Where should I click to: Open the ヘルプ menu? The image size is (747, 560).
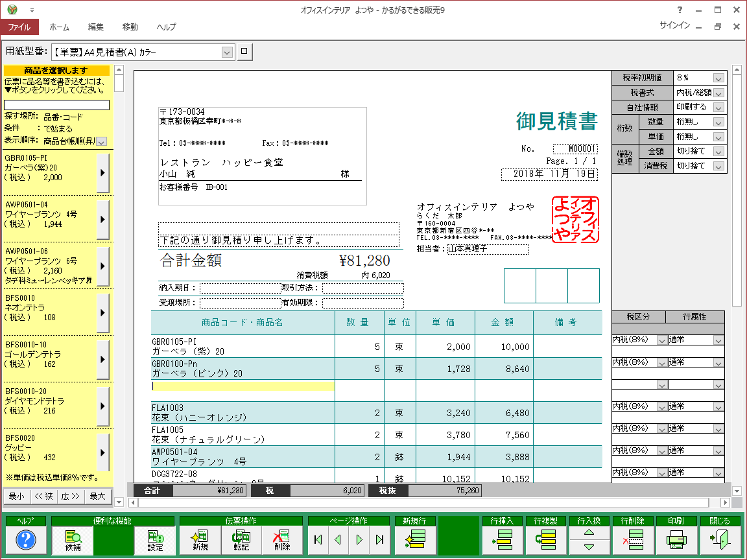point(166,27)
